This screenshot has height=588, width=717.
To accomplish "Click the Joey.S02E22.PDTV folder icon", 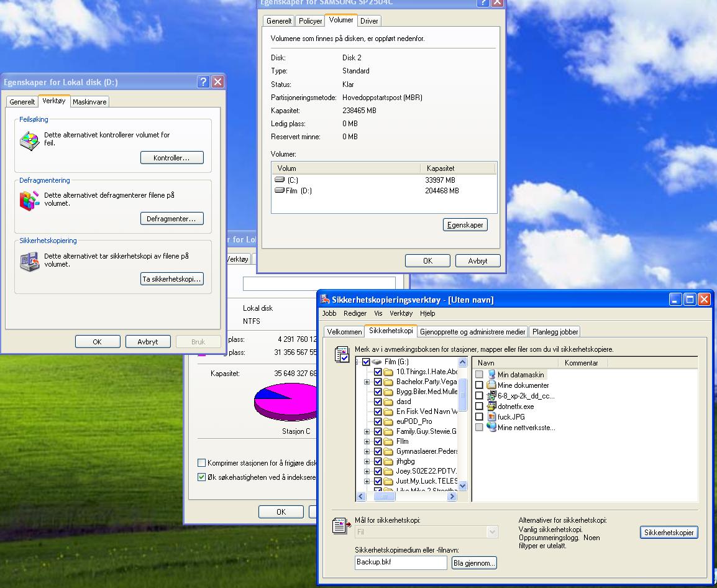I will tap(389, 471).
